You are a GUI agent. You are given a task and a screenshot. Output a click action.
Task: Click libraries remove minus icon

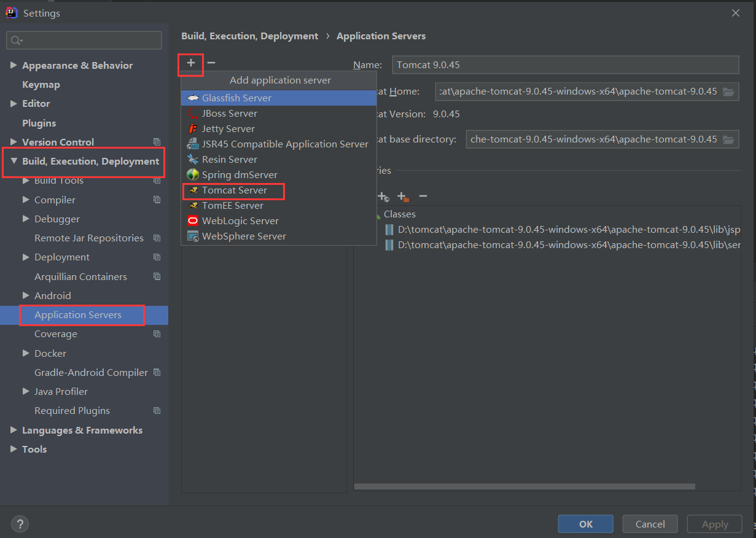tap(423, 197)
